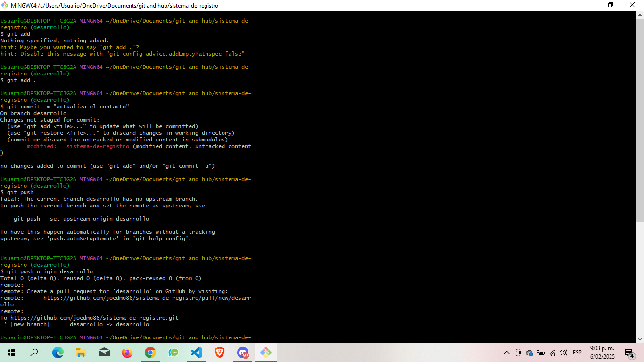This screenshot has height=362, width=644.
Task: Click the terminal scrollbar up arrow
Action: tap(640, 15)
